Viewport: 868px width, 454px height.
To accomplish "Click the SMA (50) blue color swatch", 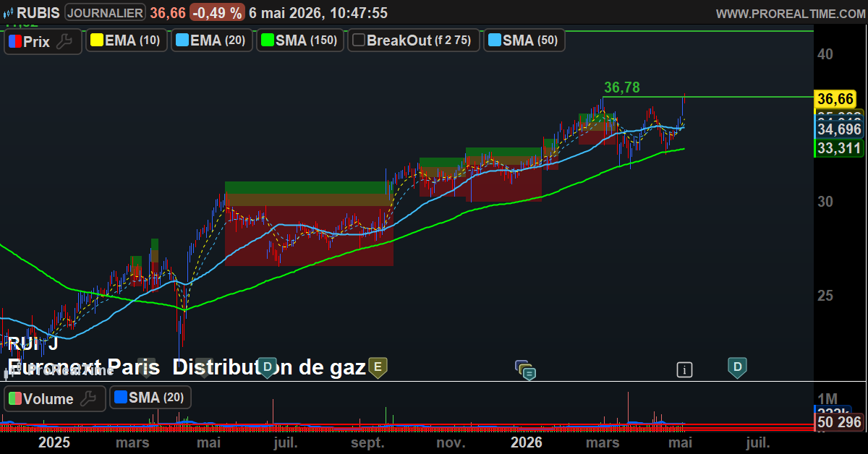I will [494, 40].
